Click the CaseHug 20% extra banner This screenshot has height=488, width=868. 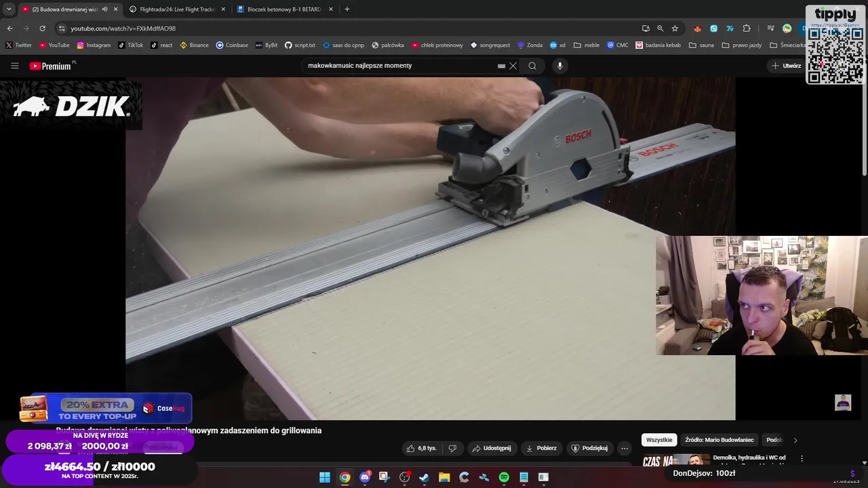[106, 408]
